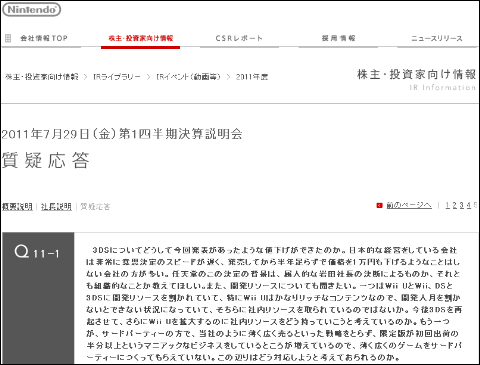This screenshot has height=365, width=480.
Task: Open the CSRレポート tab
Action: coord(239,38)
